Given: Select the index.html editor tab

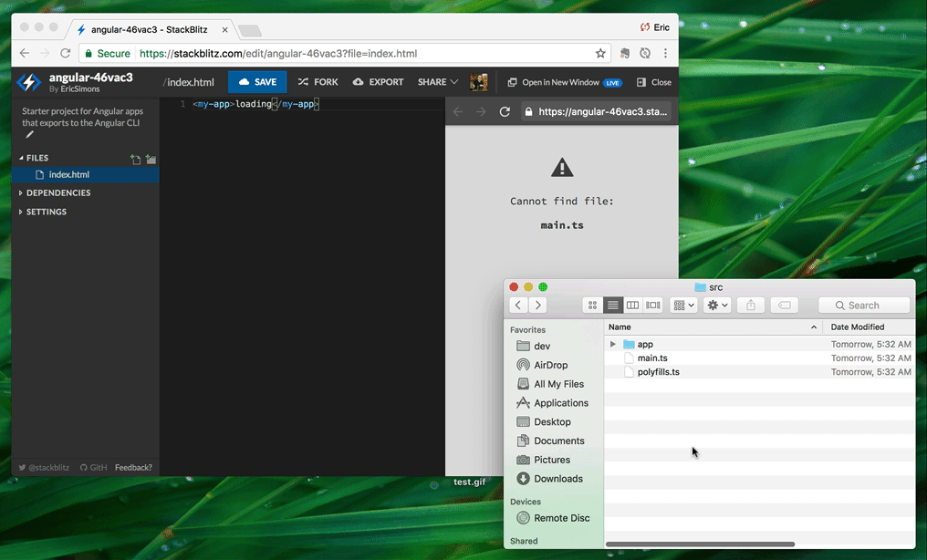Looking at the screenshot, I should coord(188,82).
